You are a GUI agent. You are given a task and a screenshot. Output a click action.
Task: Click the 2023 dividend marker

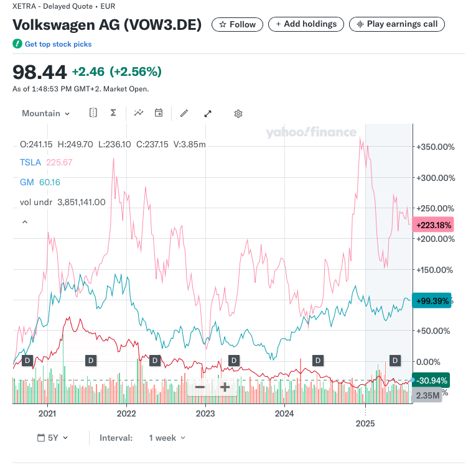pyautogui.click(x=234, y=360)
